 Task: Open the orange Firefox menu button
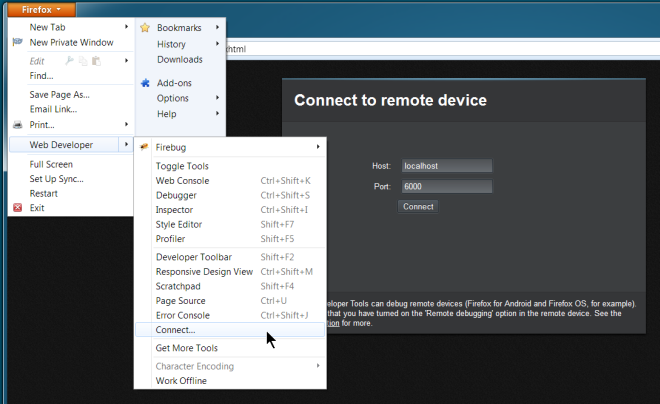(42, 9)
